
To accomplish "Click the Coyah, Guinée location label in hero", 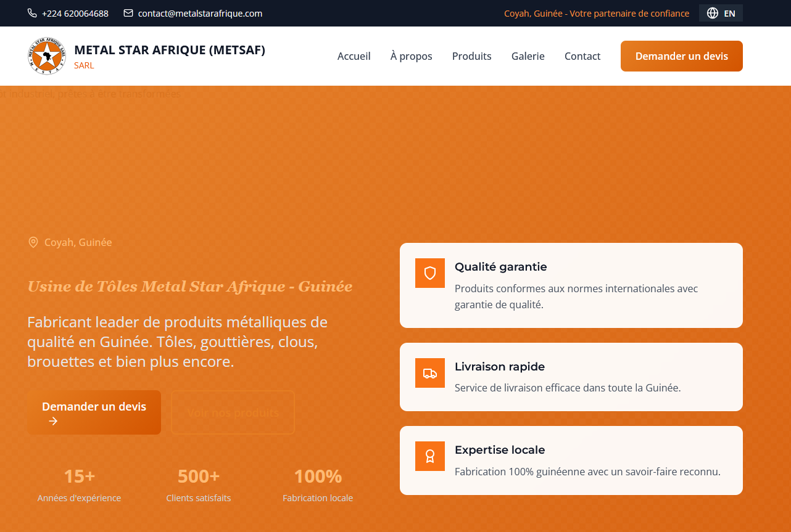I will tap(78, 242).
